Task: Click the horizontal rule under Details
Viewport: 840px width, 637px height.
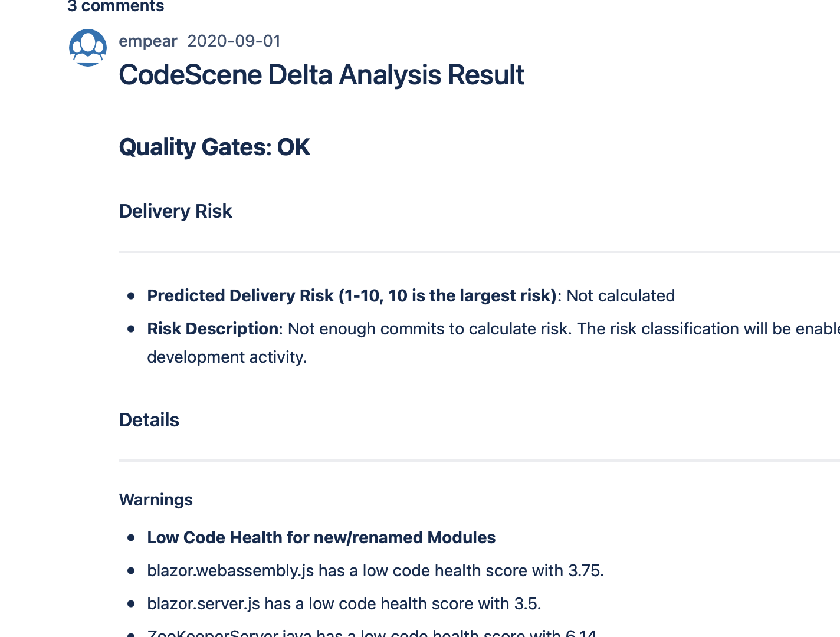Action: (x=480, y=460)
